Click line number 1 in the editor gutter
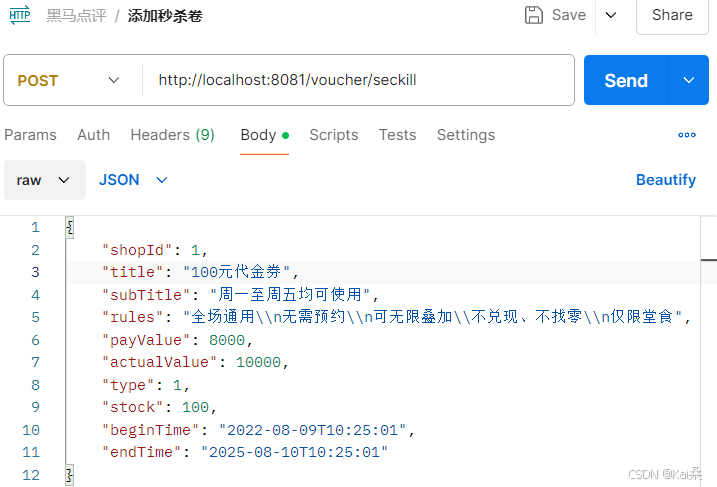Image resolution: width=717 pixels, height=487 pixels. point(35,227)
